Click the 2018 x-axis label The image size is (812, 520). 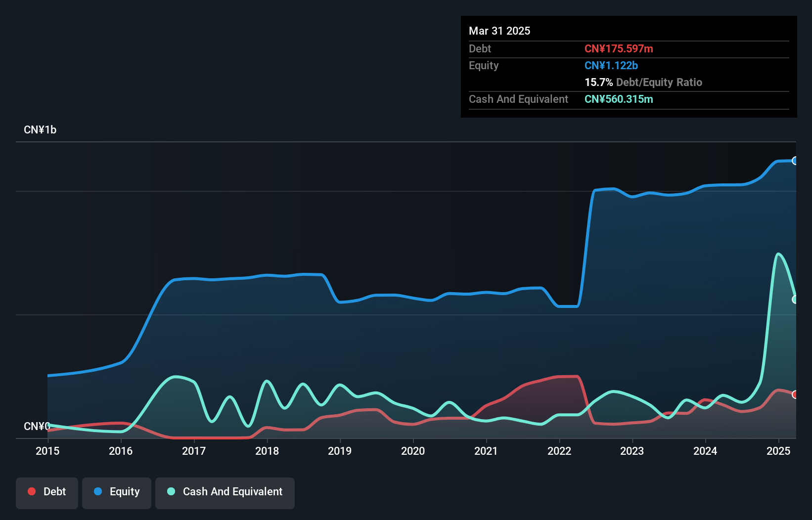[267, 451]
